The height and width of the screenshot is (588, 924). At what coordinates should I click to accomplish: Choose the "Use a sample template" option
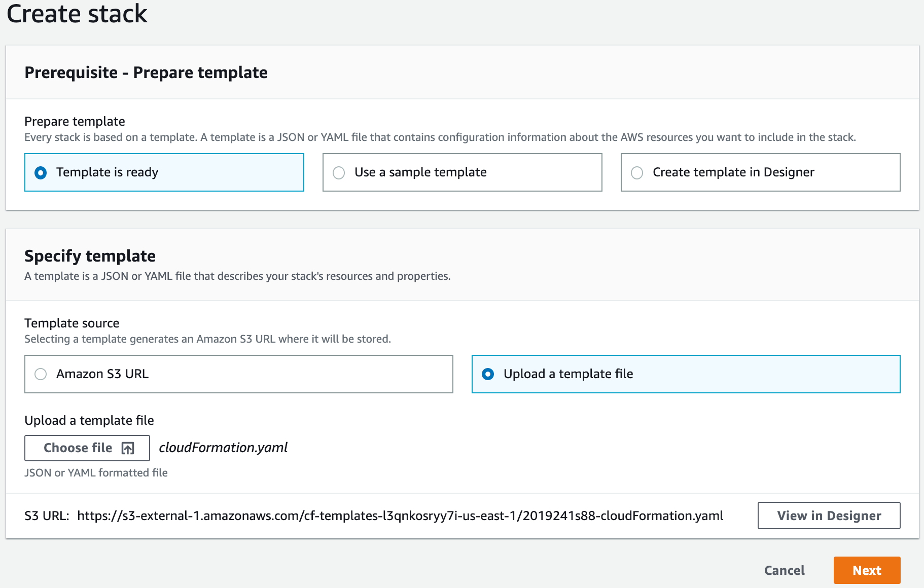(x=339, y=173)
